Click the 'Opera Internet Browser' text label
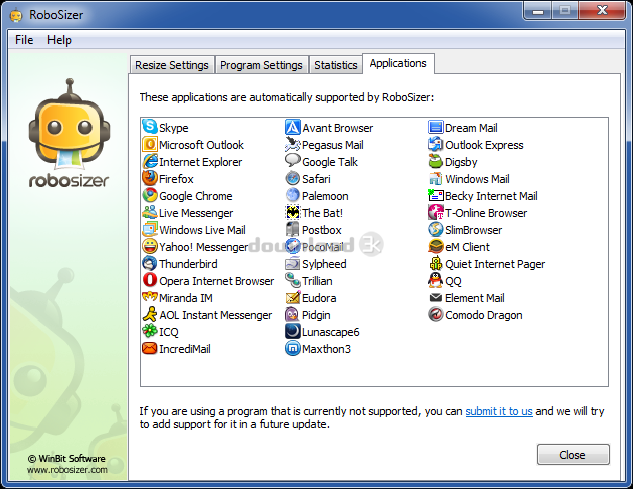This screenshot has height=489, width=633. pyautogui.click(x=216, y=281)
